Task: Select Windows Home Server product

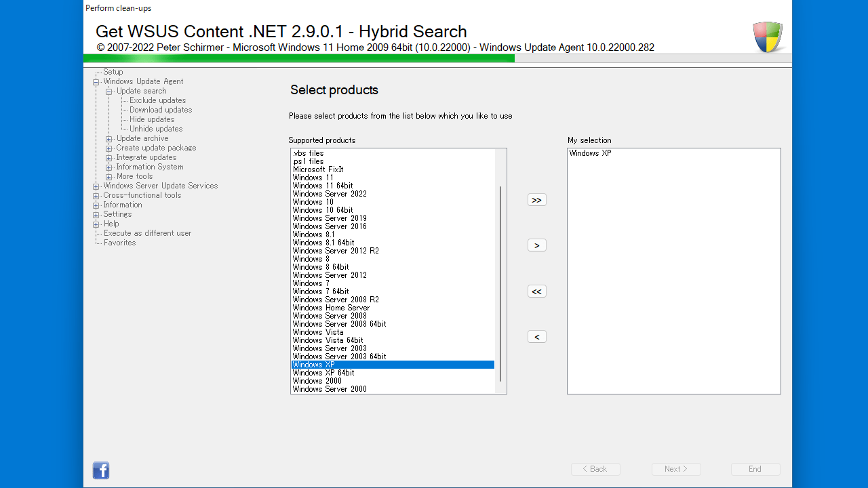Action: click(393, 308)
